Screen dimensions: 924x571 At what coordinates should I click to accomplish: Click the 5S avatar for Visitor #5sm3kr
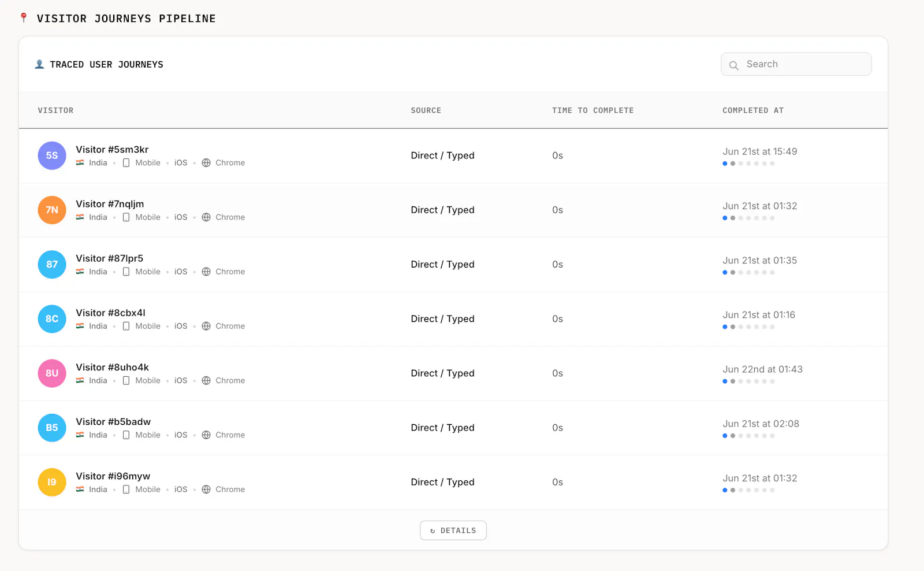pos(52,155)
